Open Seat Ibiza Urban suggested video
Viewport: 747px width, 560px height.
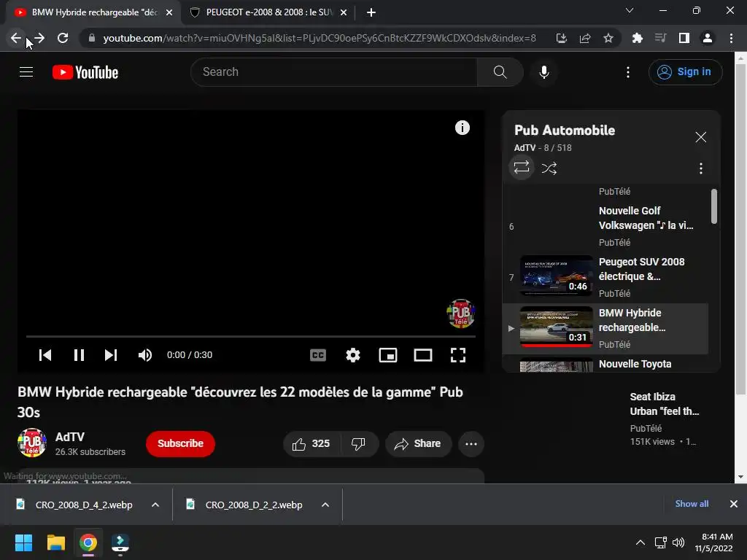(x=664, y=404)
